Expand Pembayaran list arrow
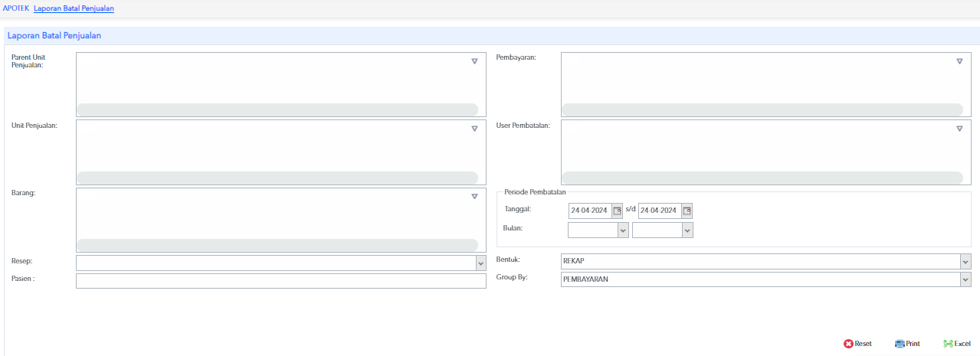Image resolution: width=980 pixels, height=356 pixels. coord(959,61)
